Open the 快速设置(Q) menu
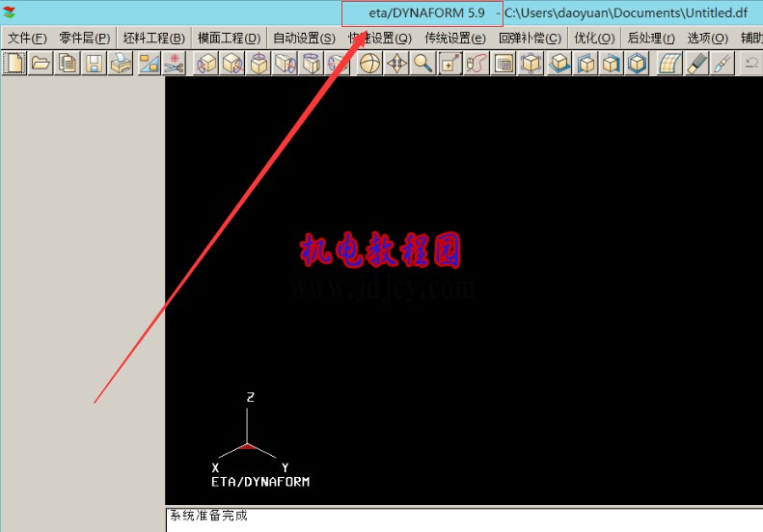The height and width of the screenshot is (532, 763). pos(380,38)
